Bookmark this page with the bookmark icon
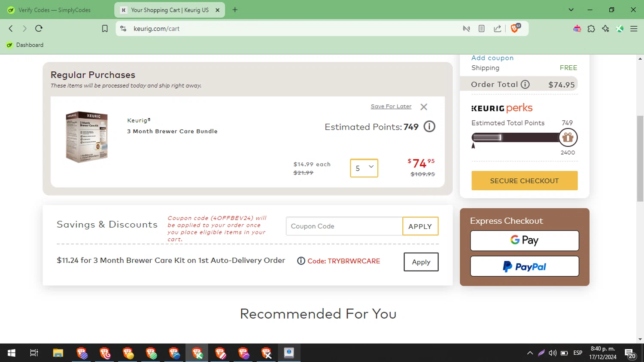 (105, 29)
